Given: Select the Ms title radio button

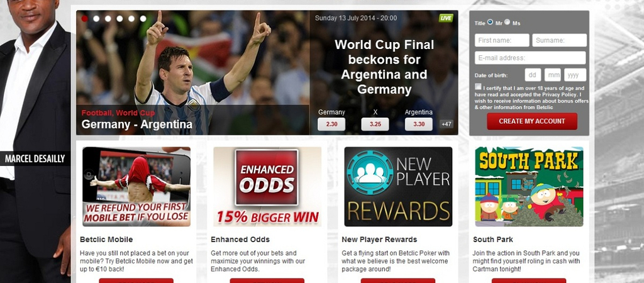Looking at the screenshot, I should [x=508, y=22].
